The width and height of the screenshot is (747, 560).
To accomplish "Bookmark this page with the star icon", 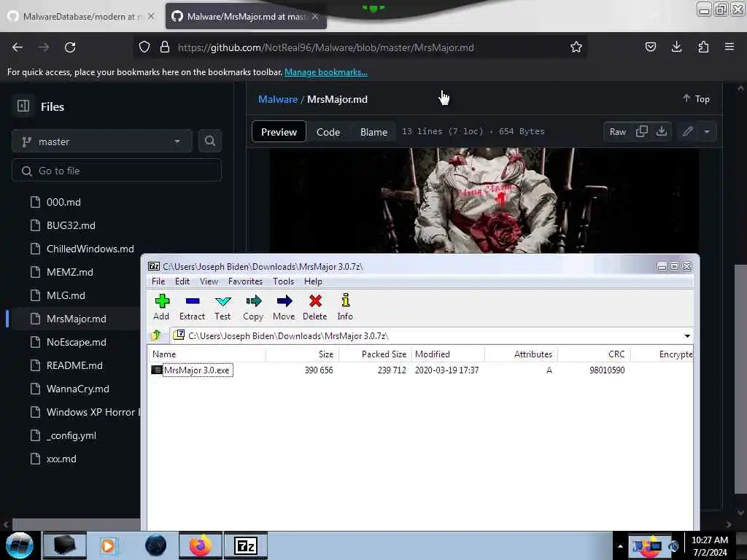I will click(576, 47).
